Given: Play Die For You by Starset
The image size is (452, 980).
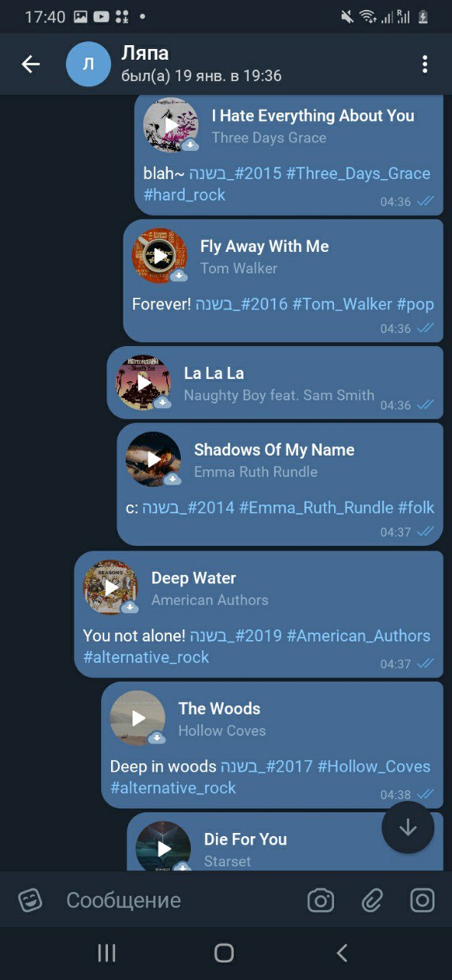Looking at the screenshot, I should tap(163, 848).
